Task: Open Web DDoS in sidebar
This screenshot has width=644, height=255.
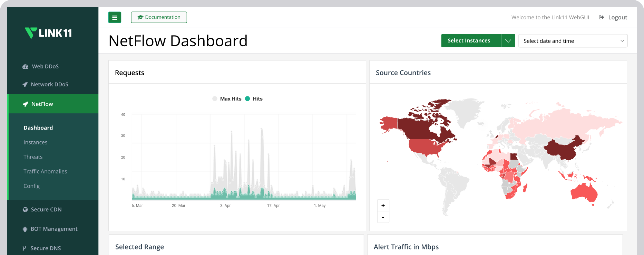Action: [x=45, y=66]
